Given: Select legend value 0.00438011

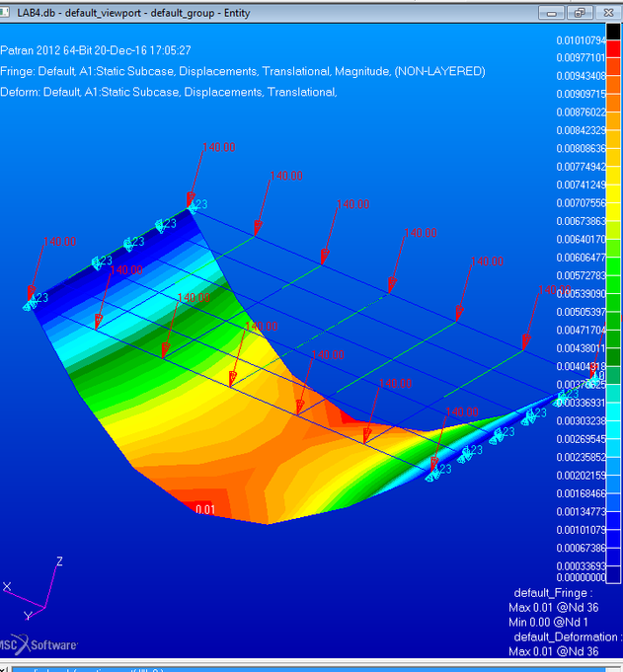Looking at the screenshot, I should click(x=581, y=348).
